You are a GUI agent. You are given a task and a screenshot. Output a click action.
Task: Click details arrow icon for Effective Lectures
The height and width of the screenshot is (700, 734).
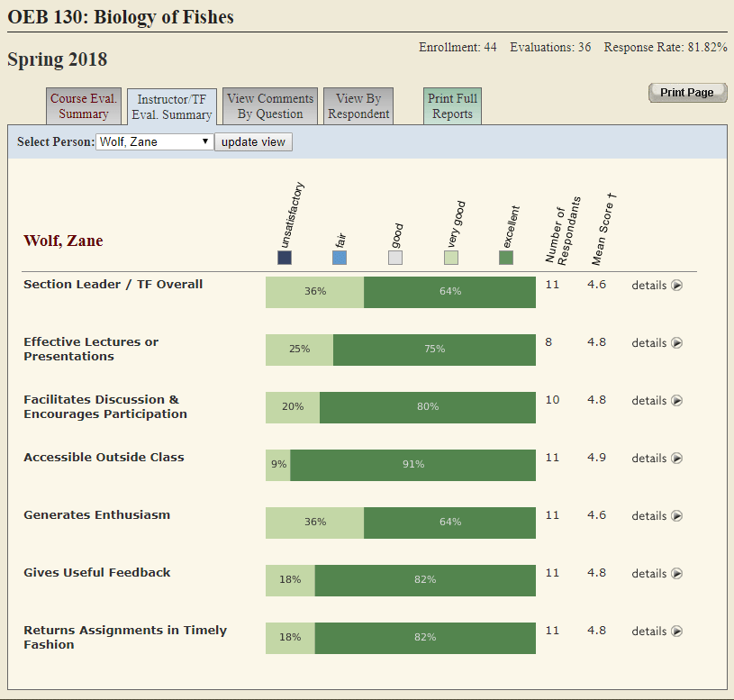(677, 343)
